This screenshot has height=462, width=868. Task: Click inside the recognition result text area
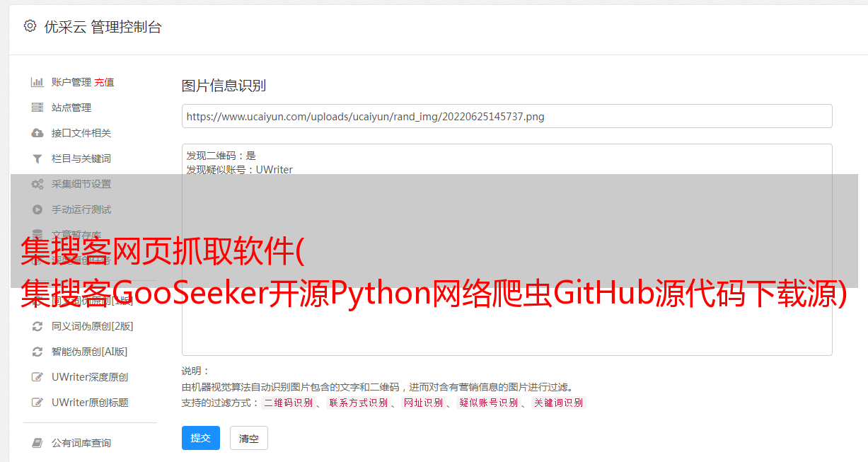[x=507, y=249]
